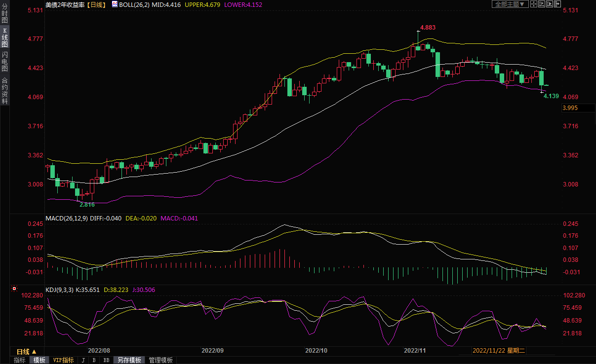Click the 【日线】 period label in chart title

click(96, 4)
